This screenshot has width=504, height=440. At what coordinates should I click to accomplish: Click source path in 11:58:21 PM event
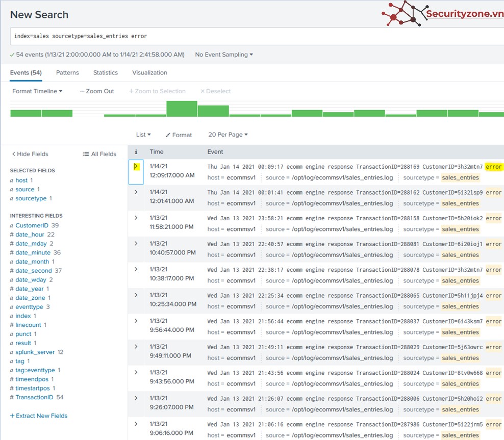(342, 229)
